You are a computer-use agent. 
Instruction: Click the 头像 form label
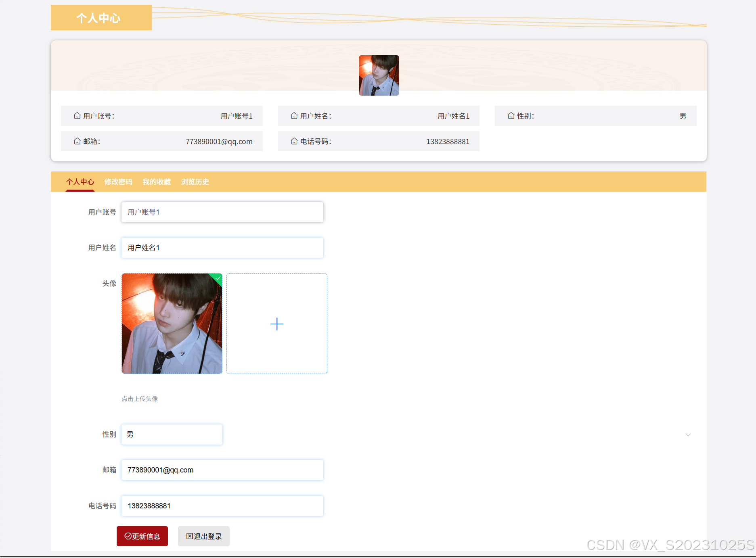click(x=109, y=284)
